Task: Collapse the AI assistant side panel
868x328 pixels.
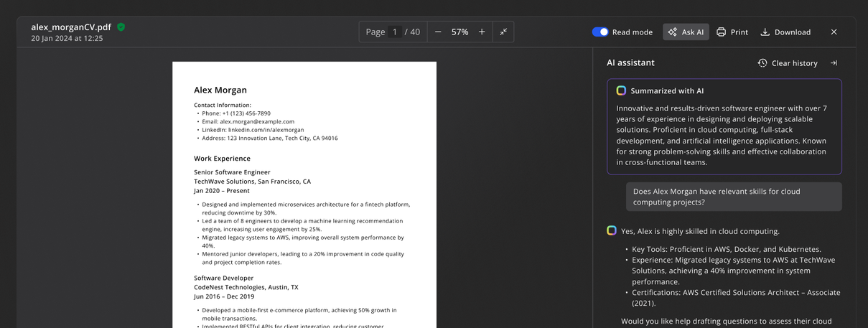Action: click(x=834, y=63)
